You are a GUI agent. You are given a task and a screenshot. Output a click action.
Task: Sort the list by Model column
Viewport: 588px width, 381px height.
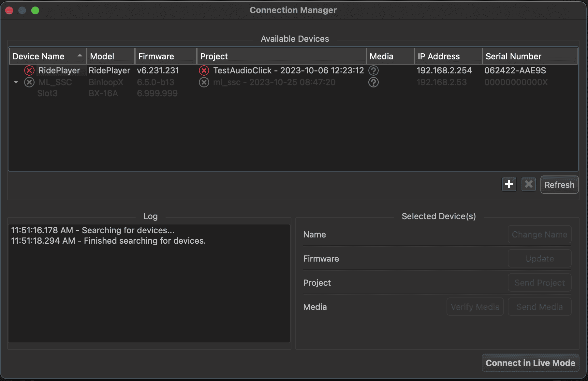(110, 56)
